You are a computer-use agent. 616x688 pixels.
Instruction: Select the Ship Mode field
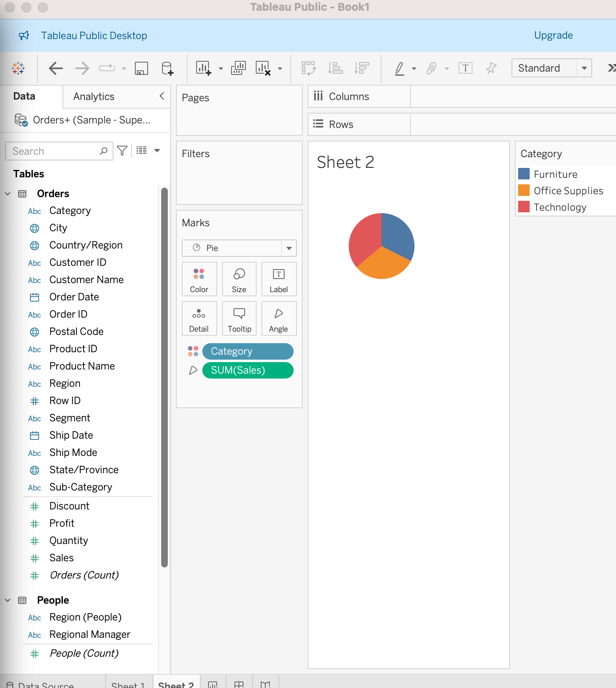point(73,453)
